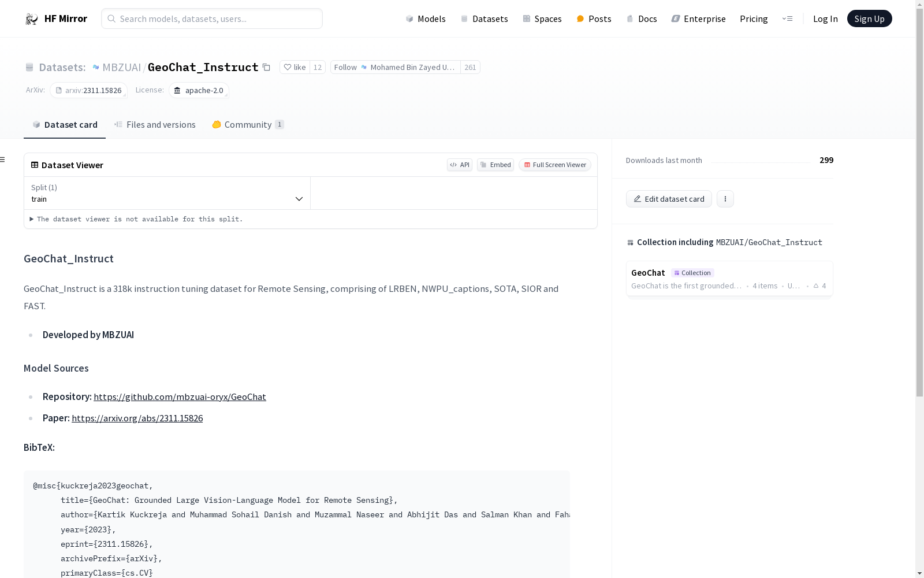The image size is (924, 578).
Task: Select the Dataset card tab
Action: (65, 125)
